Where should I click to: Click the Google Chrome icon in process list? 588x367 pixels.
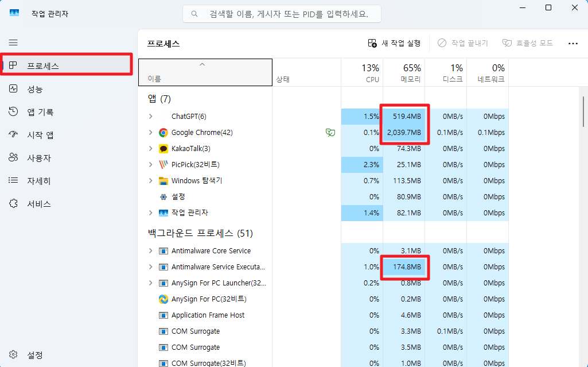(163, 133)
